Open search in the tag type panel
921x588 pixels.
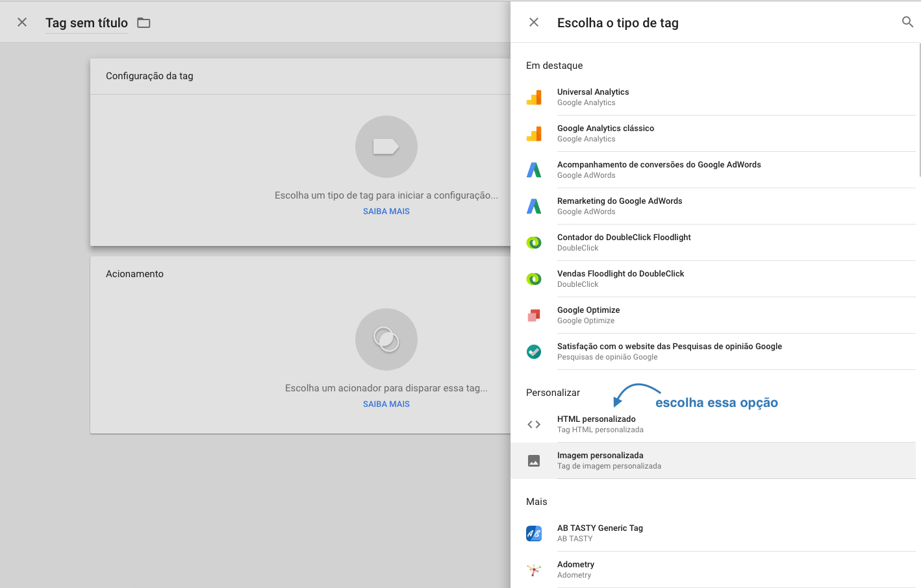coord(907,22)
